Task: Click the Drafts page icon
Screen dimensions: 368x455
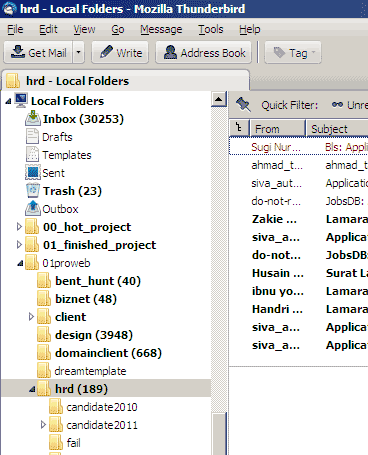Action: (x=32, y=137)
